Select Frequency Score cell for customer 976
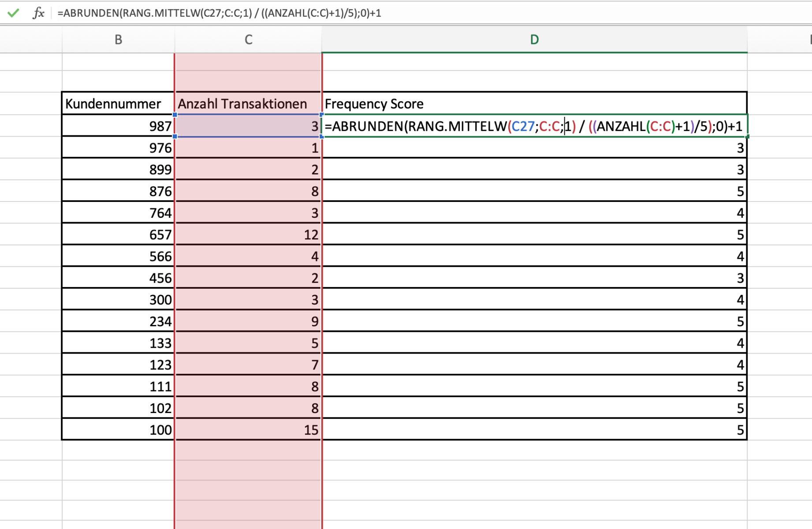 [534, 148]
